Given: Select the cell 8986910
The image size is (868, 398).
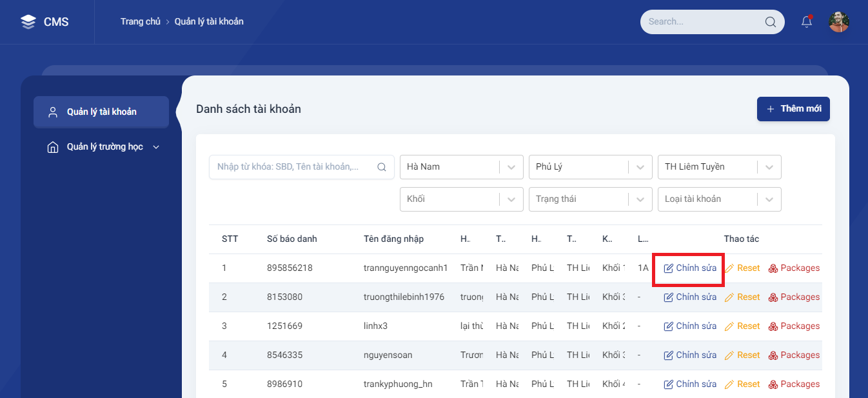Looking at the screenshot, I should point(284,384).
